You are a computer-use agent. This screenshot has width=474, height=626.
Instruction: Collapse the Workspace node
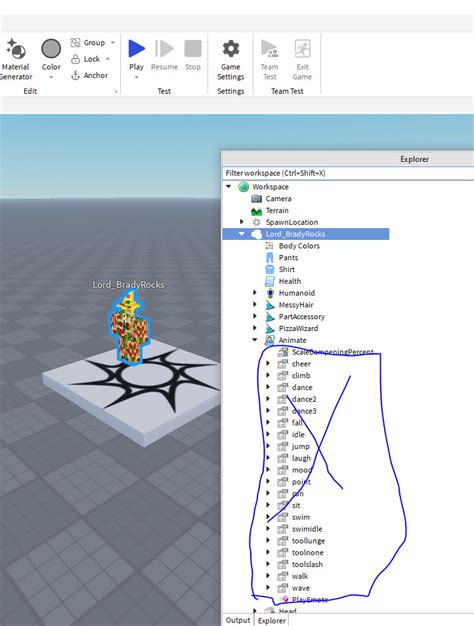click(229, 186)
